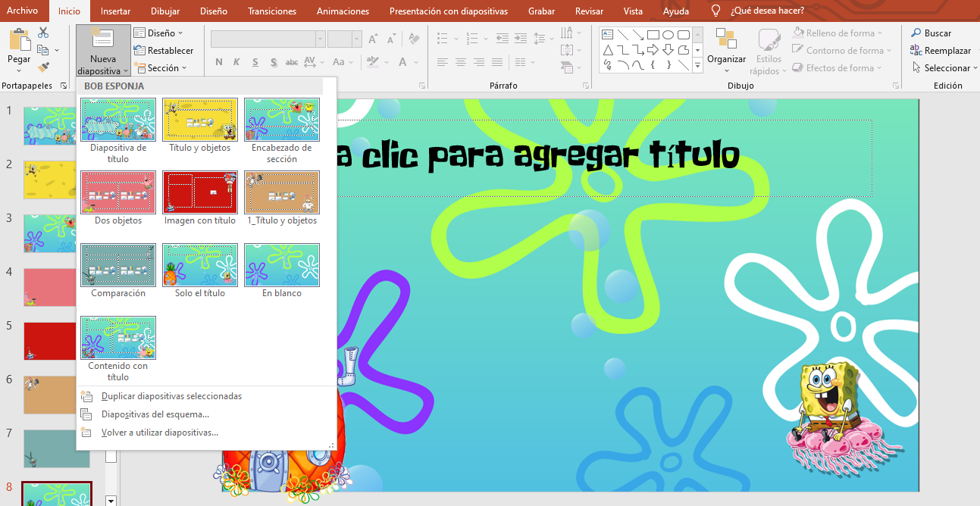Viewport: 980px width, 506px height.
Task: Select the rectangle shape tool
Action: [x=653, y=33]
